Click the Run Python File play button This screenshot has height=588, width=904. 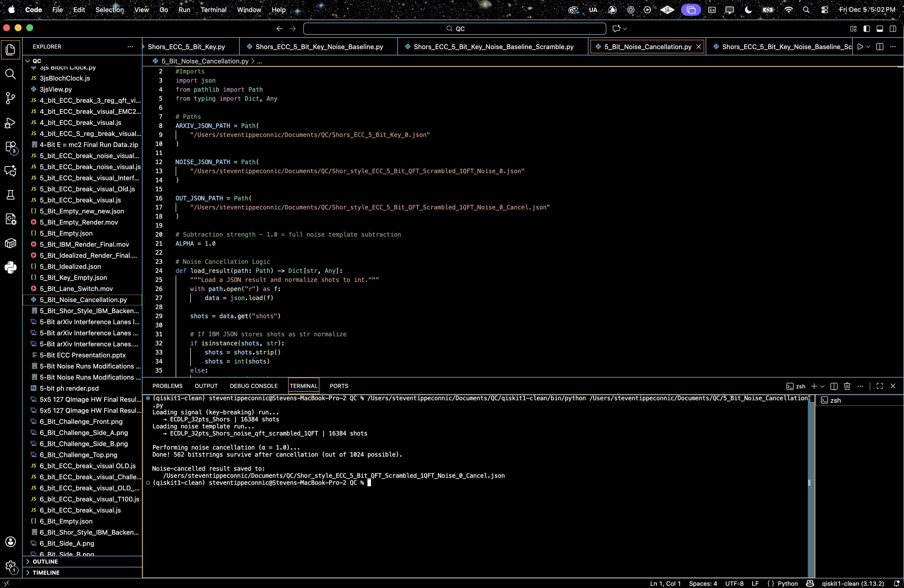pyautogui.click(x=860, y=47)
